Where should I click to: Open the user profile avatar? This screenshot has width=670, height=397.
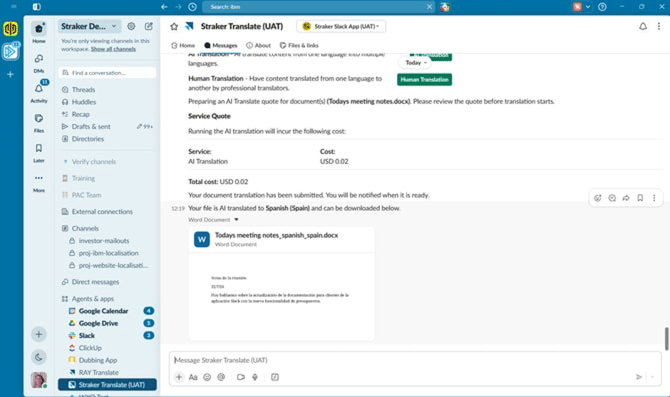[x=38, y=380]
